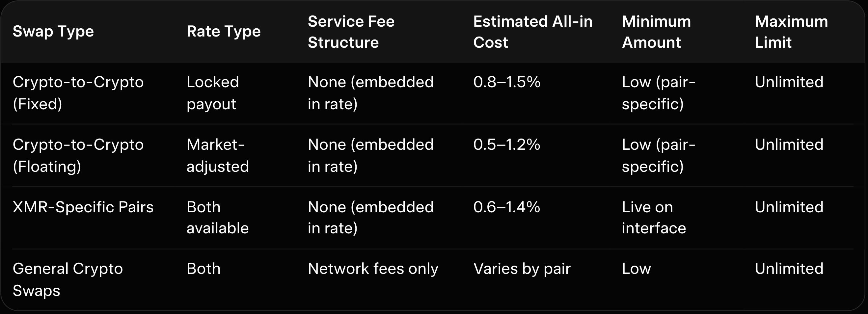Select the Service Fee Structure header
Image resolution: width=868 pixels, height=314 pixels.
tap(351, 32)
